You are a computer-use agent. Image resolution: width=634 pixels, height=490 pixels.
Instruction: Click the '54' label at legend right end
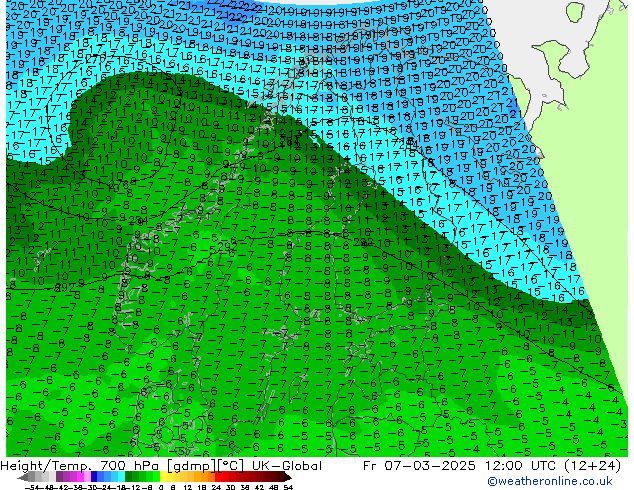(x=288, y=487)
